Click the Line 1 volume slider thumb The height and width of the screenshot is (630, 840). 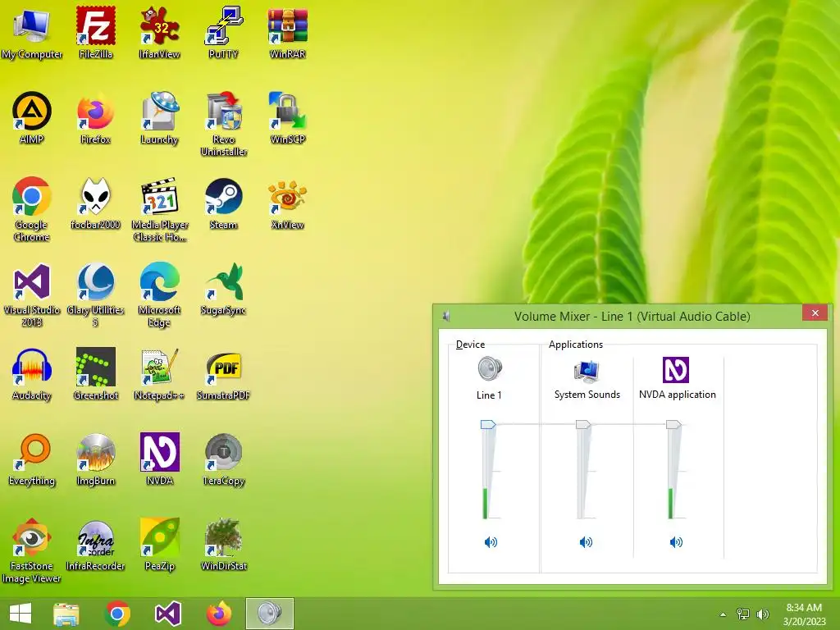(488, 425)
